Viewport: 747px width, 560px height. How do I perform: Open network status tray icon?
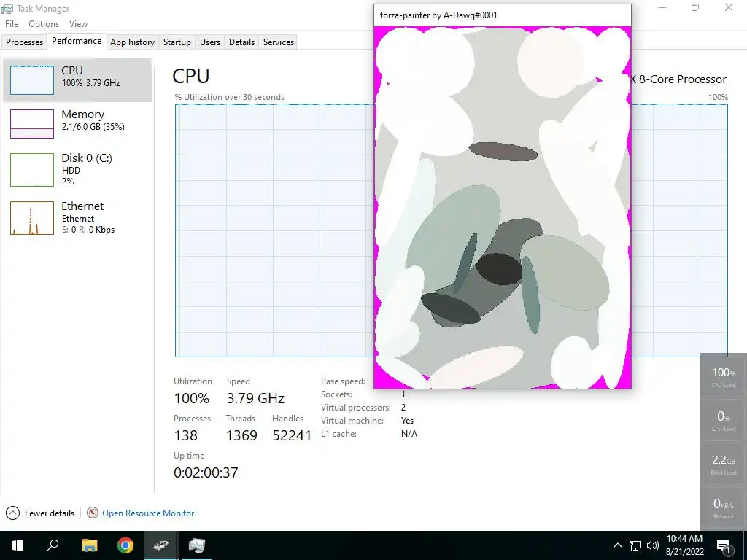[635, 545]
